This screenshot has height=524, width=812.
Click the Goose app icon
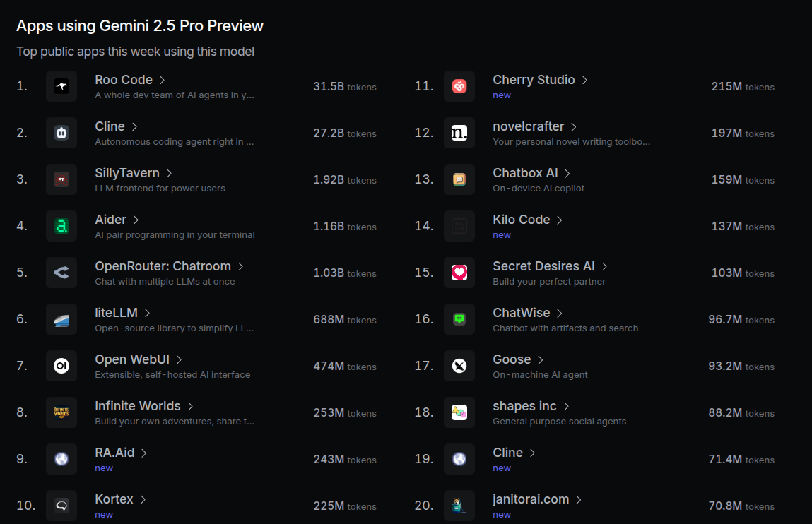point(459,366)
